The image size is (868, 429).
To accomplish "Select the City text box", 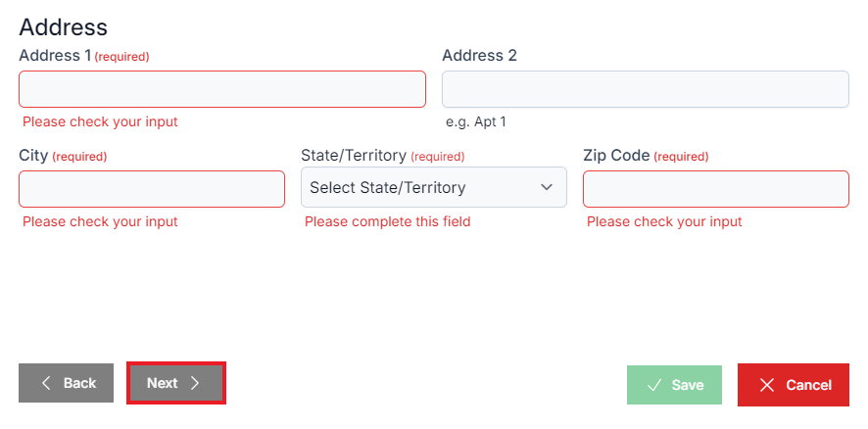I will click(152, 189).
